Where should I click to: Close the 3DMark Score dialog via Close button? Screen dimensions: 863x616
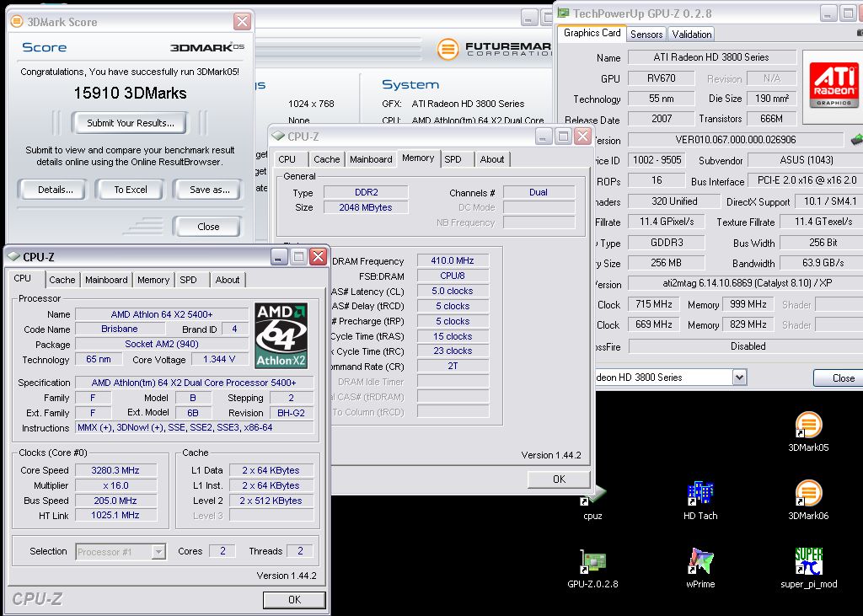tap(208, 226)
